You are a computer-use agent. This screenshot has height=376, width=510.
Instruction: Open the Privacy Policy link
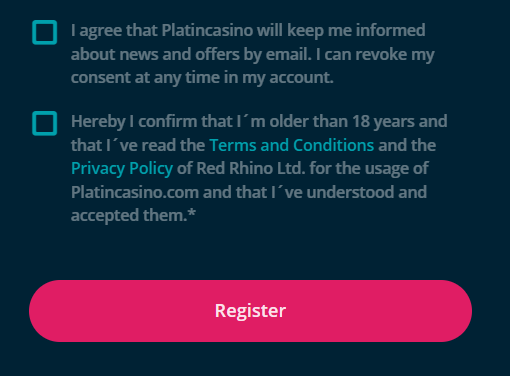tap(122, 169)
